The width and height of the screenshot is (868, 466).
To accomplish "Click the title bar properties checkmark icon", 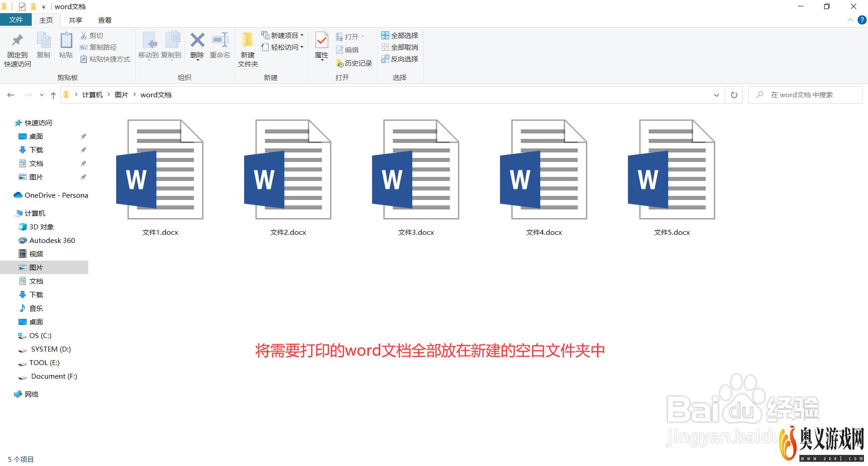I will point(22,7).
